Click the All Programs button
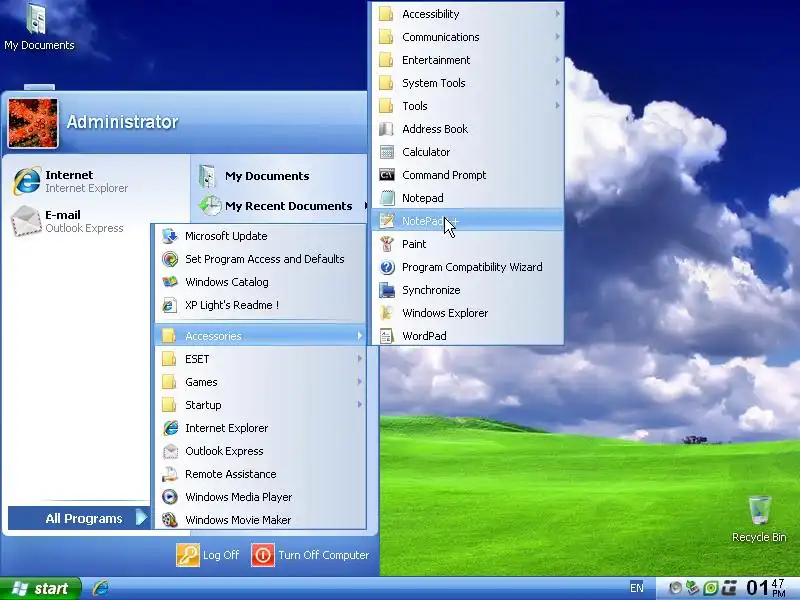Image resolution: width=800 pixels, height=600 pixels. 79,518
